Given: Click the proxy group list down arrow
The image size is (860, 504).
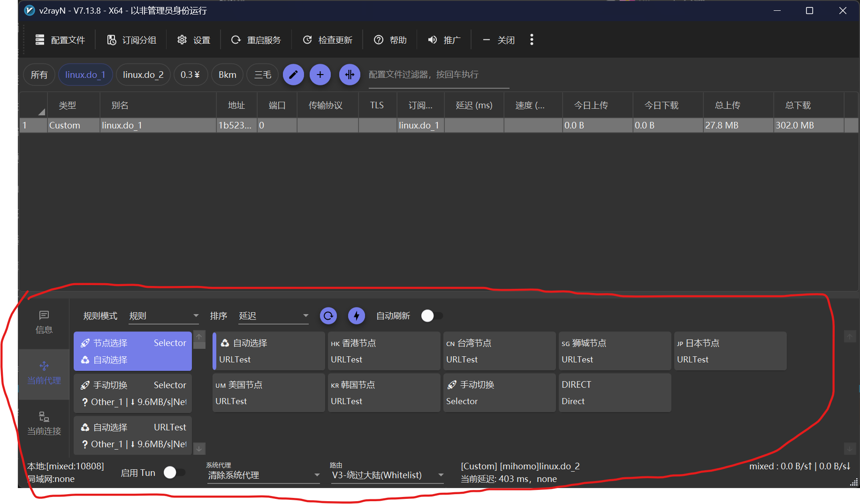Looking at the screenshot, I should [x=199, y=449].
